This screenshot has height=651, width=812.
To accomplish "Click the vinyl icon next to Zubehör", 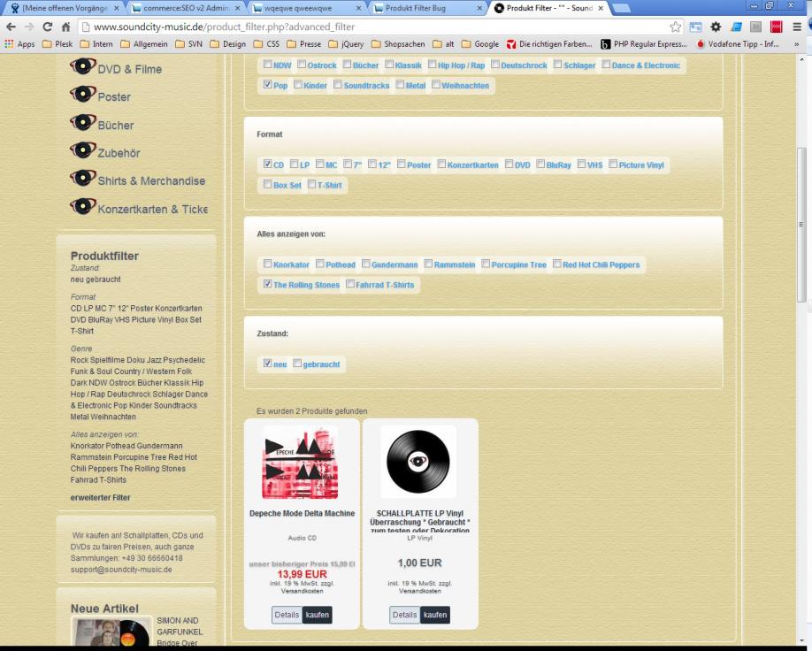I will point(83,152).
